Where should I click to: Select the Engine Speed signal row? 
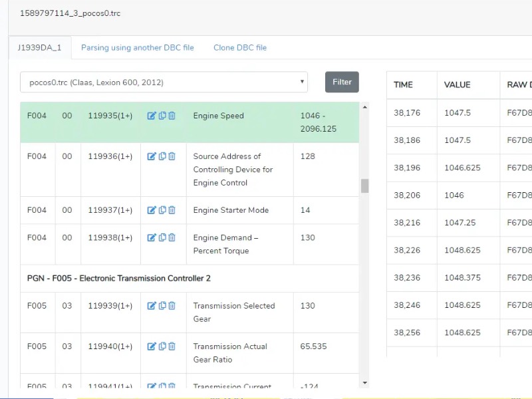pyautogui.click(x=218, y=116)
